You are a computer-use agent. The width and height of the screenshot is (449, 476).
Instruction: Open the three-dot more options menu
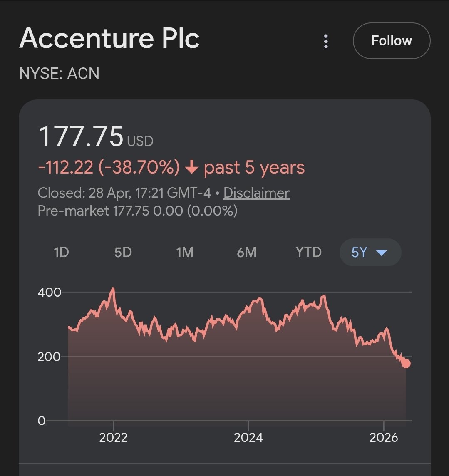pos(326,41)
